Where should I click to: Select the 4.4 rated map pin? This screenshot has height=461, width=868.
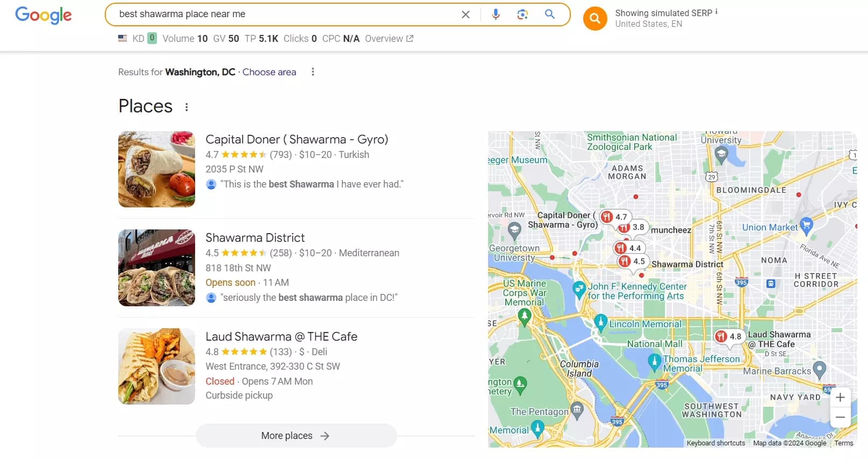pyautogui.click(x=628, y=248)
